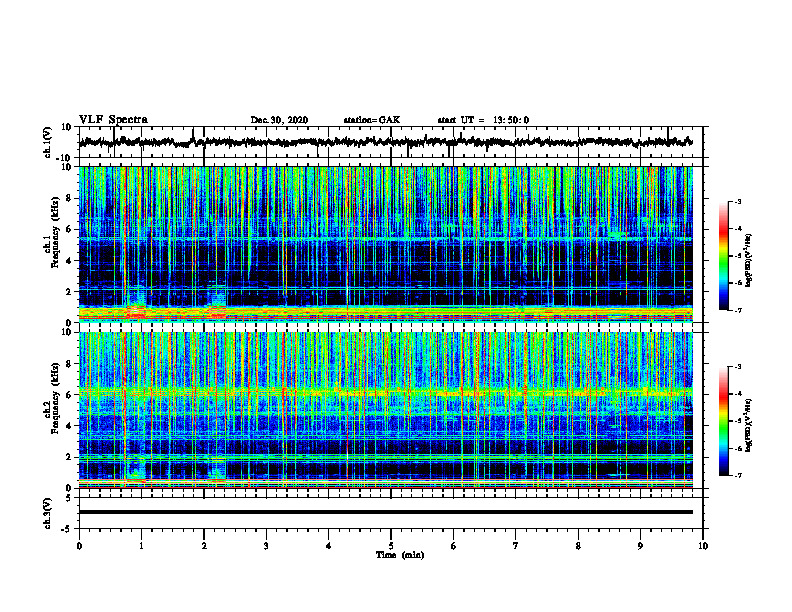This screenshot has height=612, width=792.
Task: Click the '7' tick on Time axis
Action: click(x=516, y=546)
